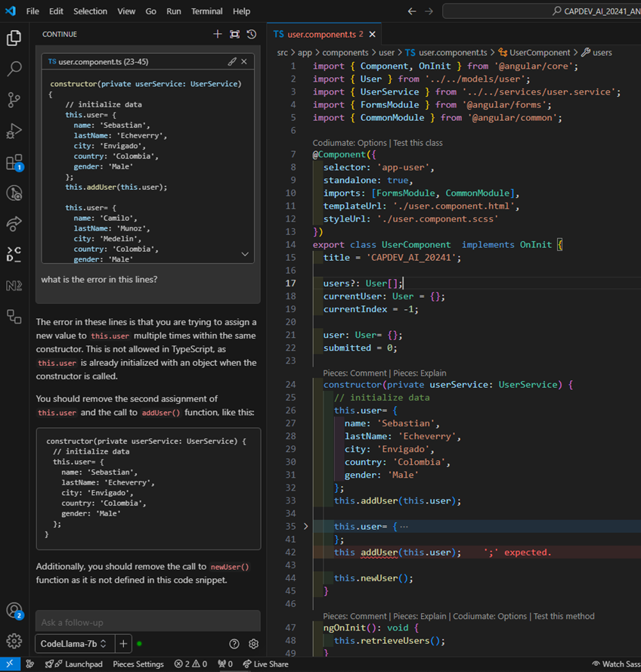Select the user.component.ts editor tab
641x672 pixels.
pyautogui.click(x=325, y=33)
